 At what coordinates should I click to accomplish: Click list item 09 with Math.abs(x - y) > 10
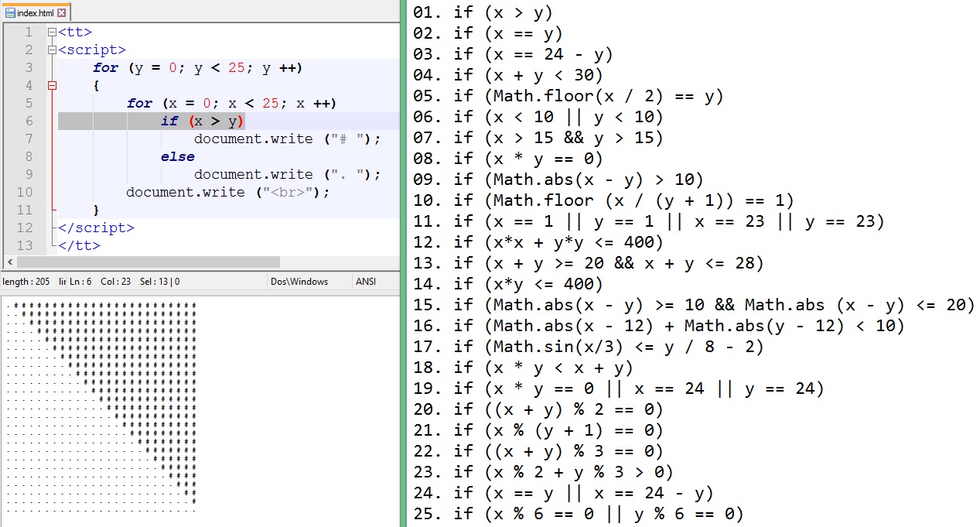tap(558, 180)
